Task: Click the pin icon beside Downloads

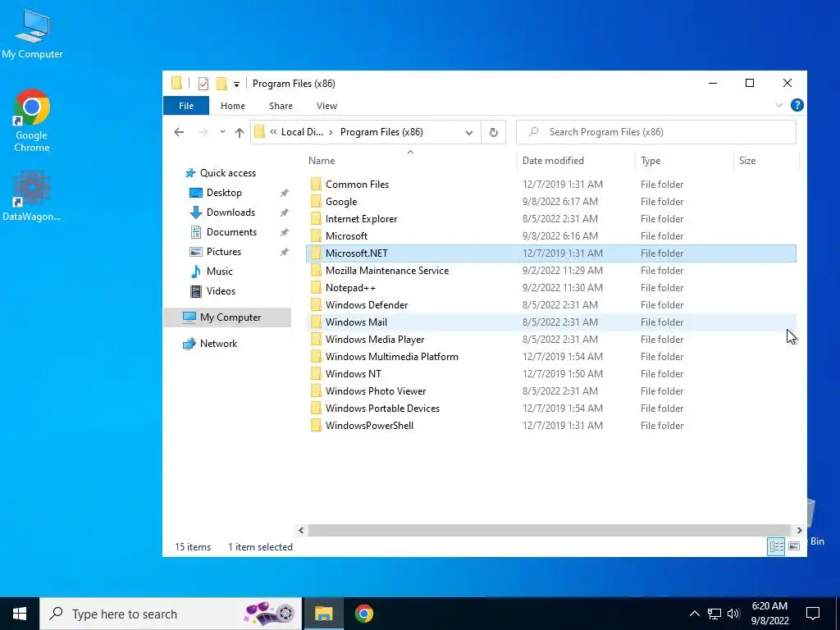Action: tap(285, 212)
